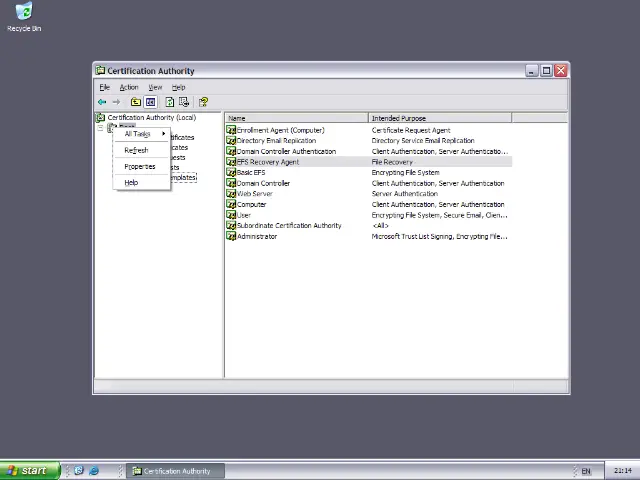Click the Recycle Bin desktop icon
The width and height of the screenshot is (640, 480).
click(x=23, y=12)
